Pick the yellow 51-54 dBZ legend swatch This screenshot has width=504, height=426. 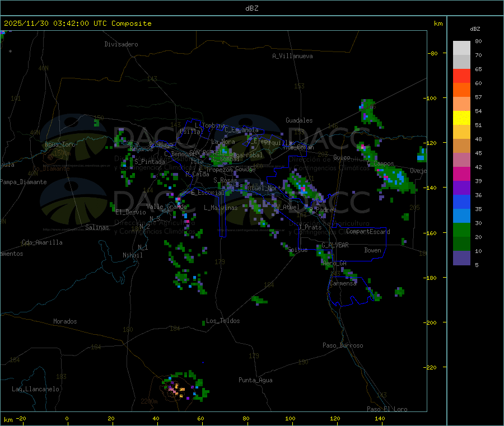pos(461,118)
